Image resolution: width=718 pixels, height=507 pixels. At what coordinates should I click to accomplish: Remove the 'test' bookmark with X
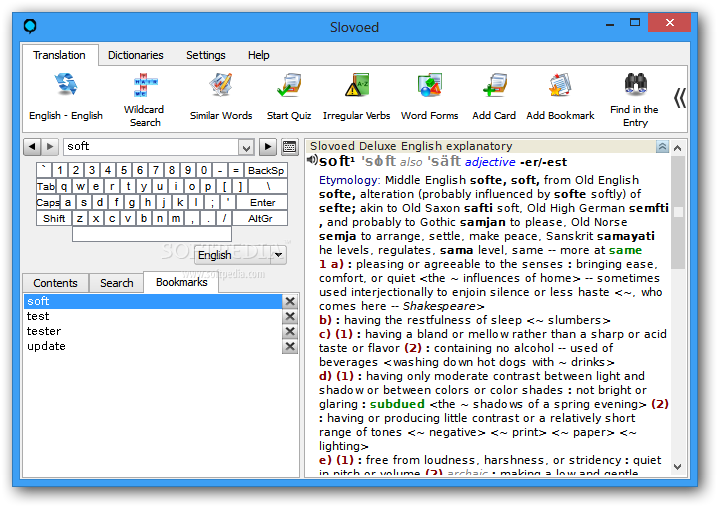pos(289,316)
